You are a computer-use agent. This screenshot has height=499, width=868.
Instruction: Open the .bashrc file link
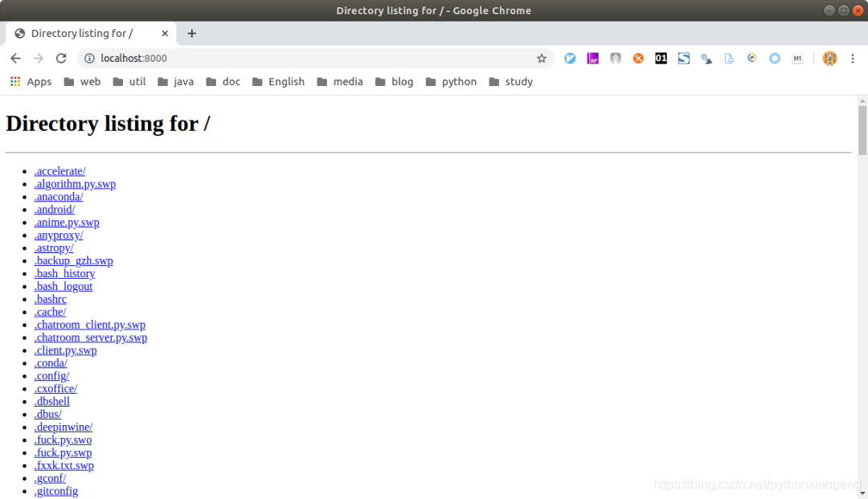click(x=51, y=299)
